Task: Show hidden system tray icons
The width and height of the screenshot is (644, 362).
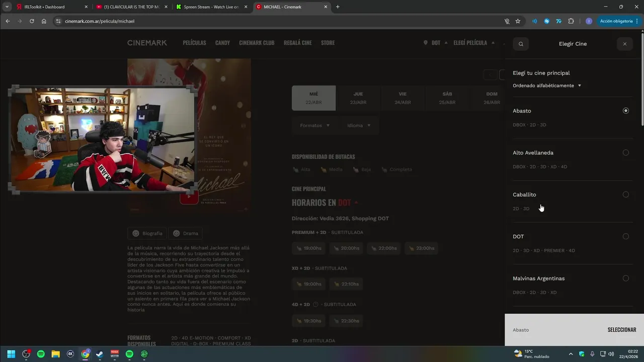Action: point(571,354)
